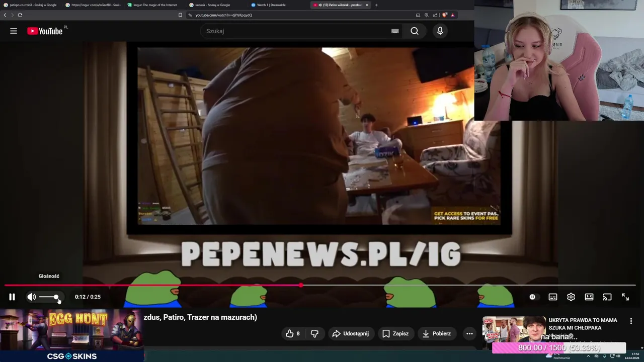Image resolution: width=644 pixels, height=362 pixels.
Task: Click the youtube.com address bar URL
Action: pyautogui.click(x=224, y=15)
